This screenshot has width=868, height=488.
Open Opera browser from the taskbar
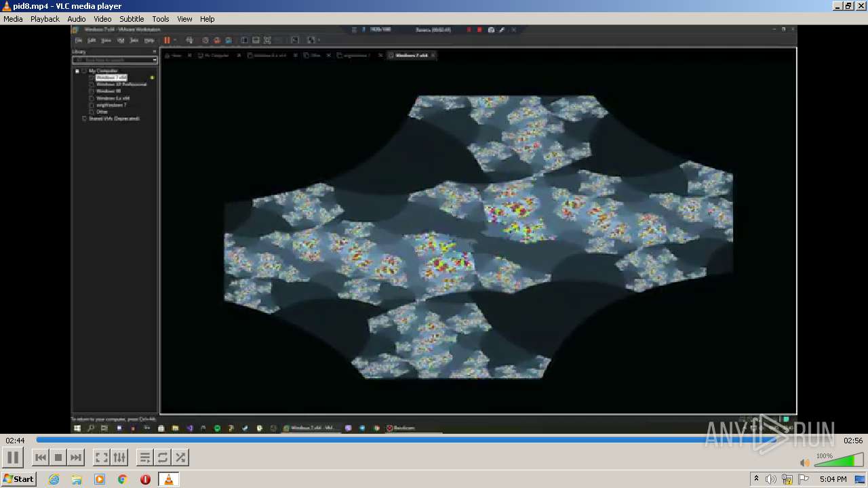coord(146,479)
